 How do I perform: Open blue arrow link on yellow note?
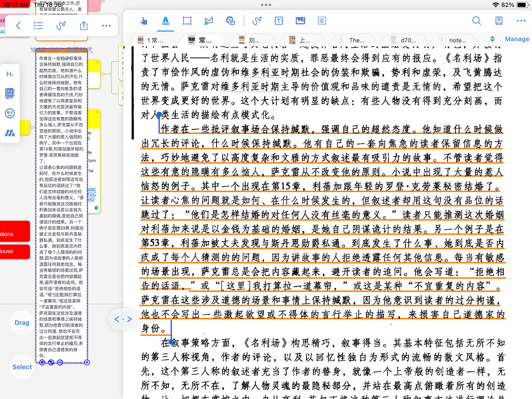point(96,208)
